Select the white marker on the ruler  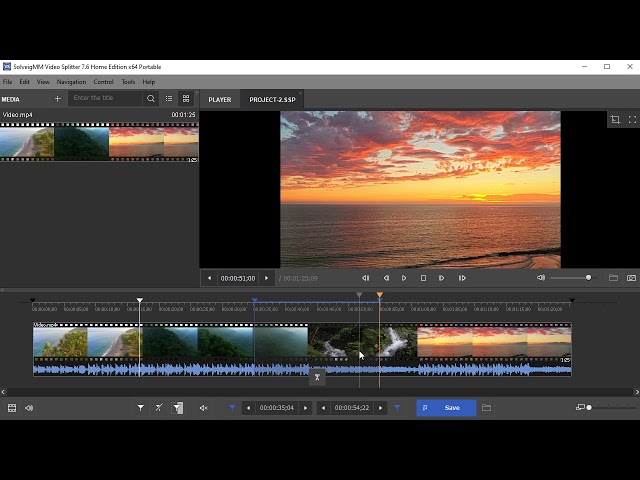click(140, 300)
